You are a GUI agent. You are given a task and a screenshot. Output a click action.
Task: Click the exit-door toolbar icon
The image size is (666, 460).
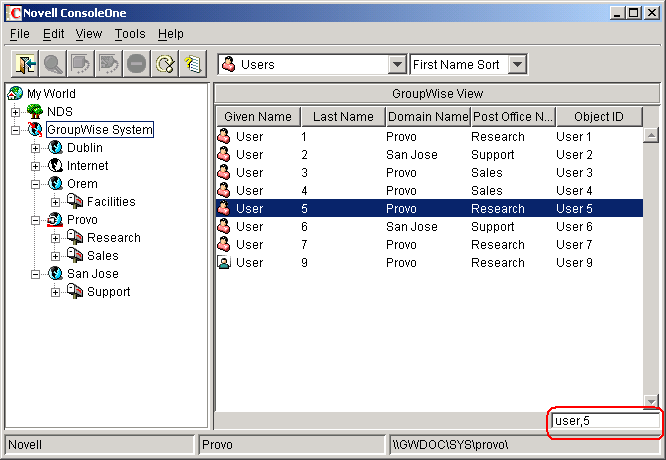[25, 64]
